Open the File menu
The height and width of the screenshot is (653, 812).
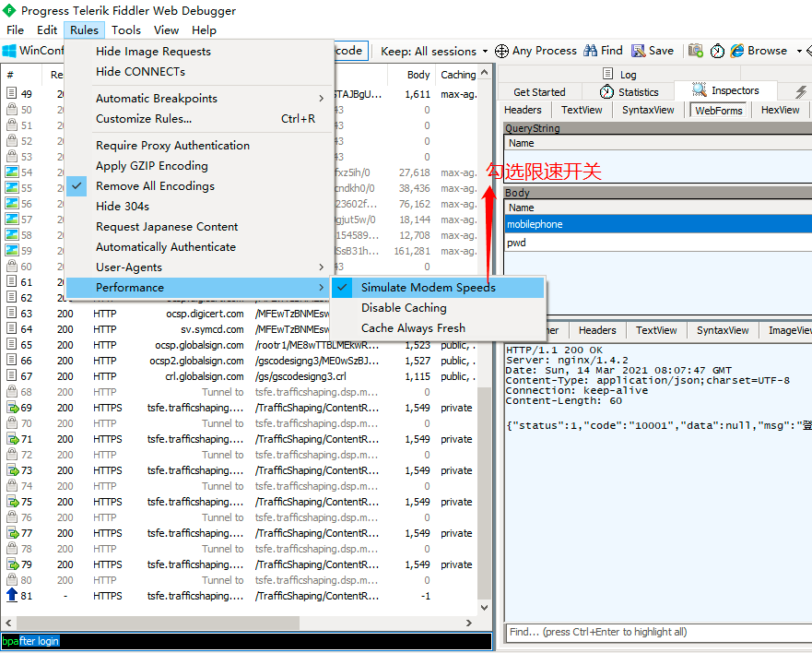[x=15, y=30]
